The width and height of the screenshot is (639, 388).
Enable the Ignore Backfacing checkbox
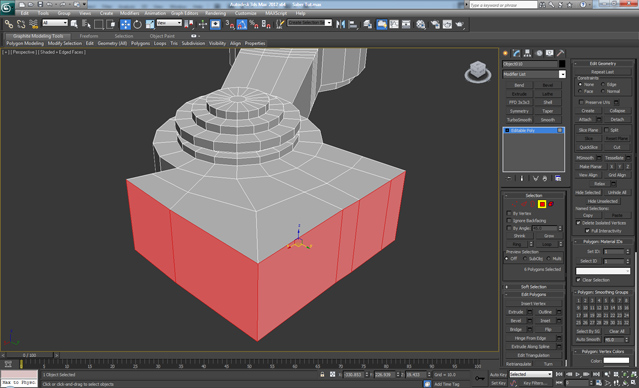(509, 220)
